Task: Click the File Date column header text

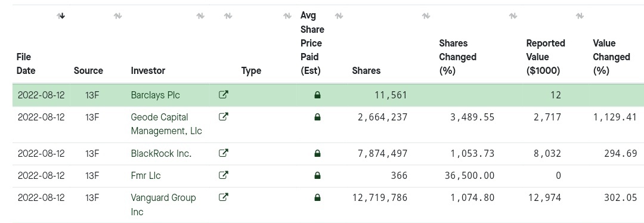Action: click(x=26, y=64)
